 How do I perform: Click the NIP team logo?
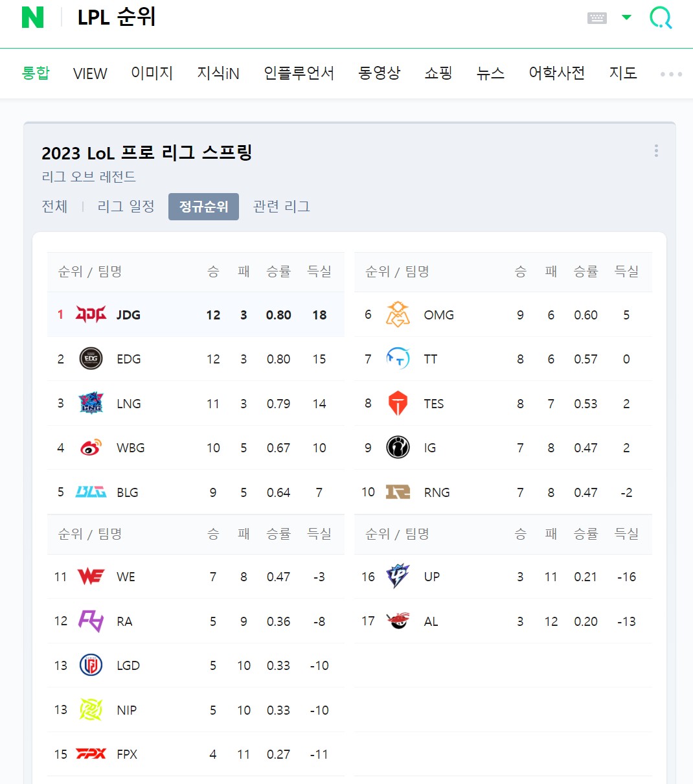[x=91, y=710]
